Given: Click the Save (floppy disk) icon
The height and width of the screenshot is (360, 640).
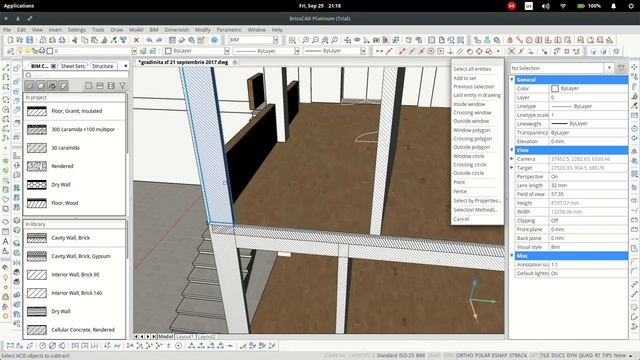Looking at the screenshot, I should 29,40.
